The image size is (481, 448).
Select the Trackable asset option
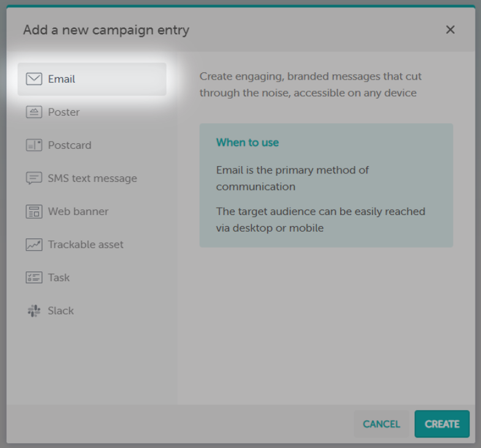86,245
